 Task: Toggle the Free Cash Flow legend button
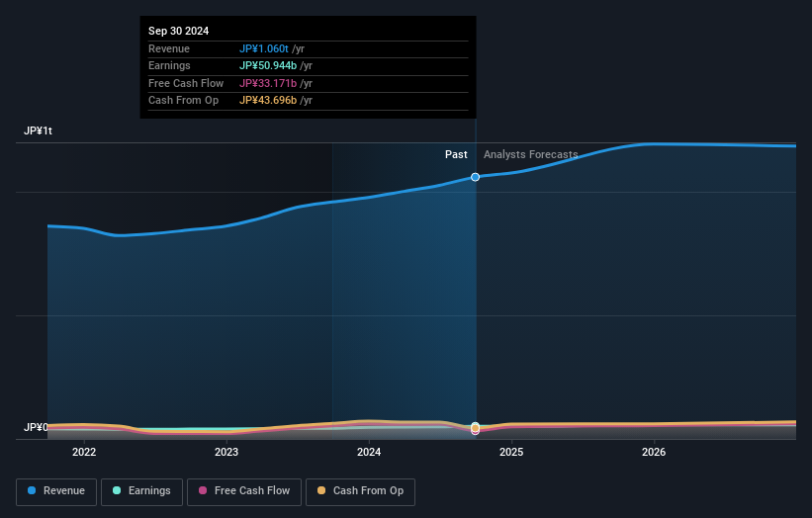coord(244,491)
